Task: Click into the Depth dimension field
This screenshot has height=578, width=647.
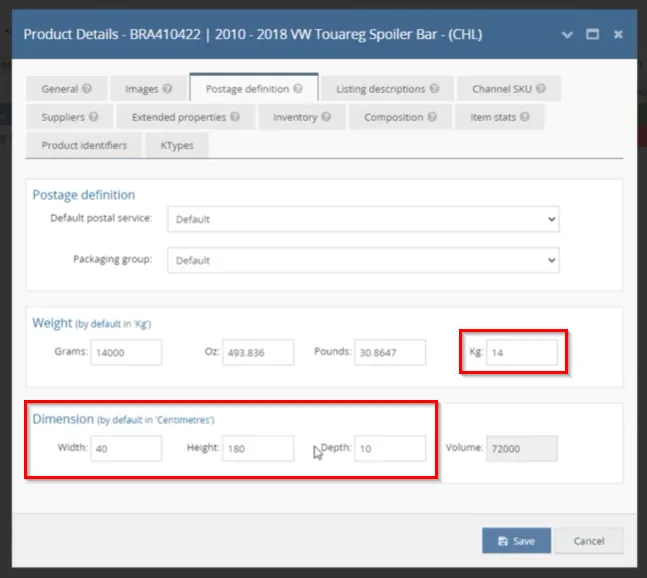Action: (390, 448)
